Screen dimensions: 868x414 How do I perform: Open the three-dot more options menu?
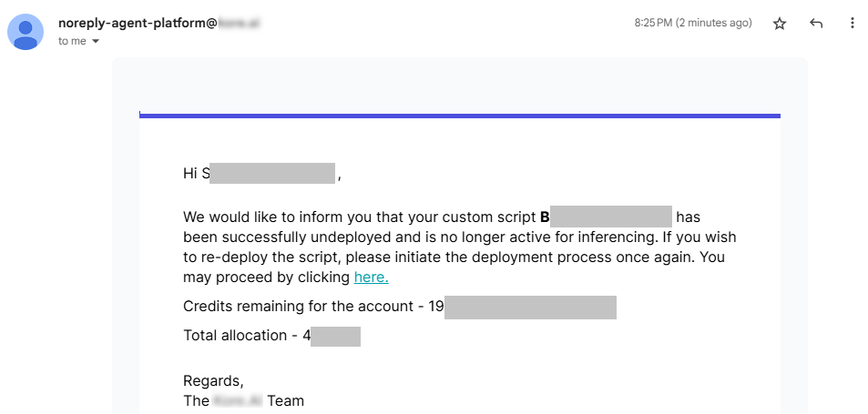click(852, 24)
